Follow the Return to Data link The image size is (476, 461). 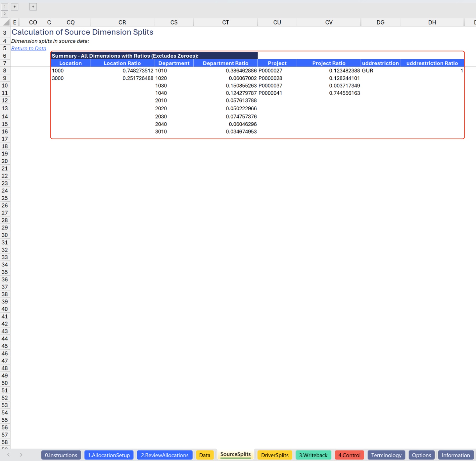(x=28, y=48)
